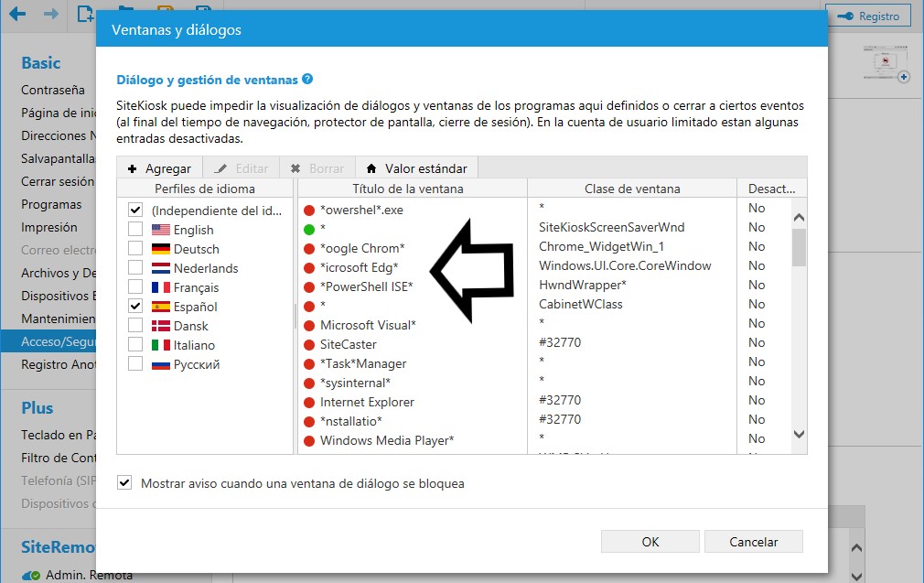Click the help icon beside dialog heading
924x583 pixels.
[307, 80]
